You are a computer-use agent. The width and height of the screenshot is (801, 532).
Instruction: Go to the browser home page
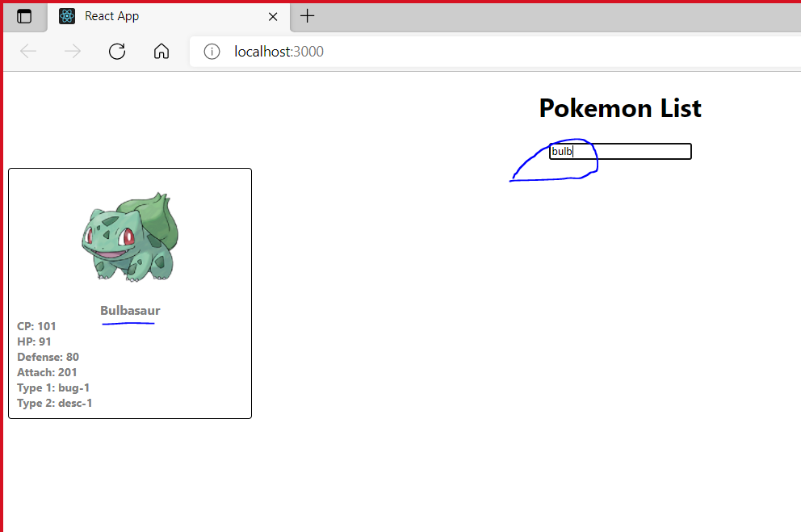pos(161,51)
